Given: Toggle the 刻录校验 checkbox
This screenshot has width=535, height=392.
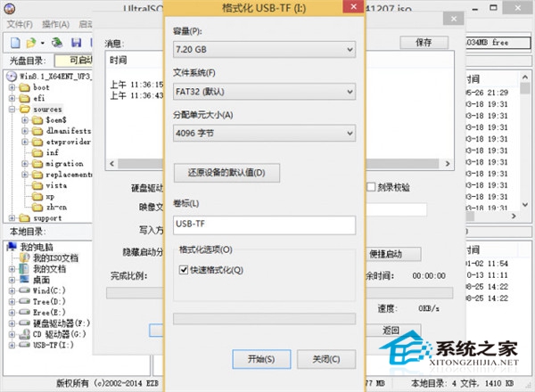Looking at the screenshot, I should [x=371, y=187].
